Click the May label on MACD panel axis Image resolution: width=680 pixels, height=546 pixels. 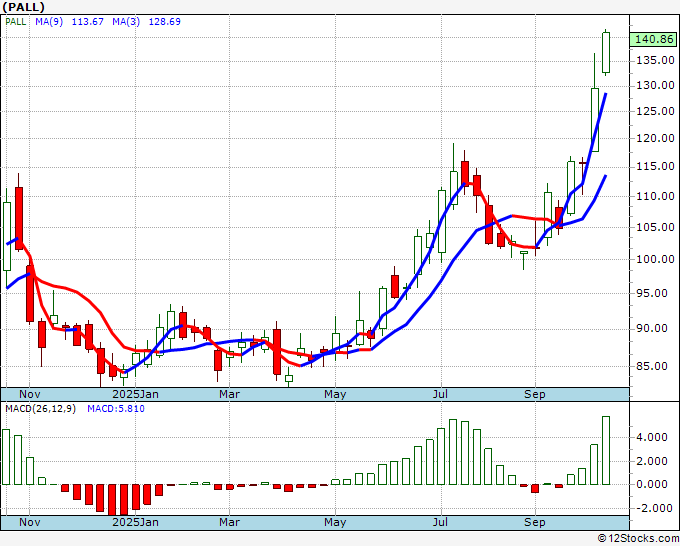(335, 522)
